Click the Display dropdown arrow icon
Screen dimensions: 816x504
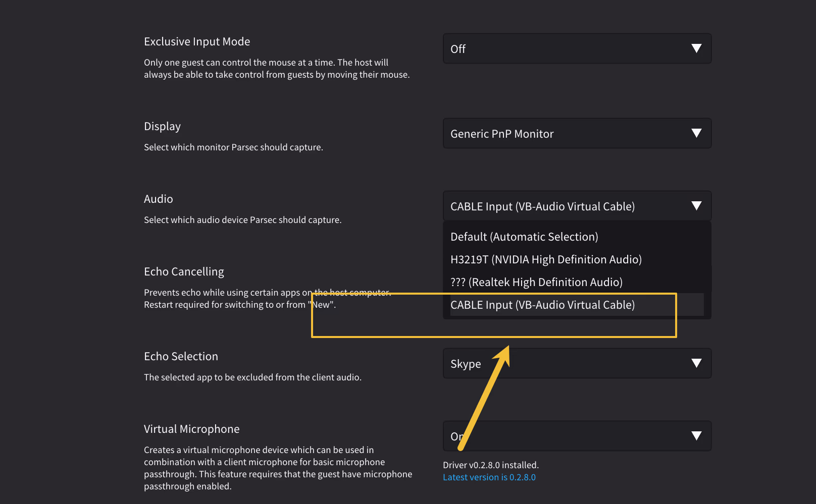[x=696, y=133]
